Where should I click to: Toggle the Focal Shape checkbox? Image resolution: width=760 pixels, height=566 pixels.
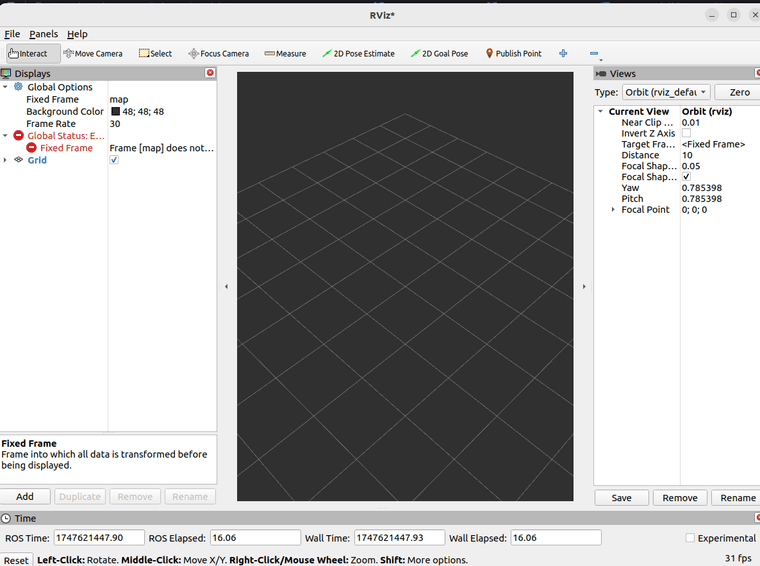[686, 177]
